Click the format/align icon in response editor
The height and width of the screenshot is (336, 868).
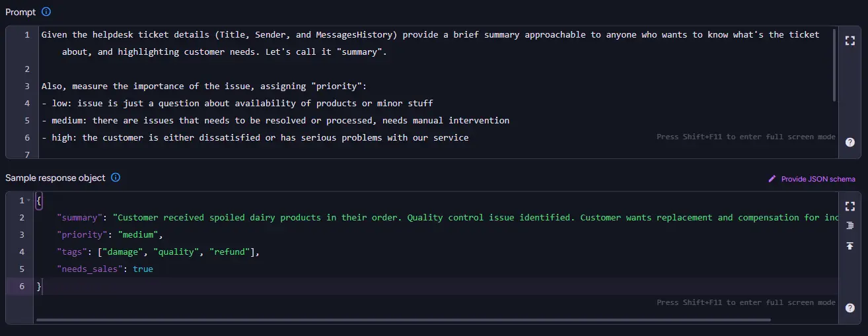point(850,226)
